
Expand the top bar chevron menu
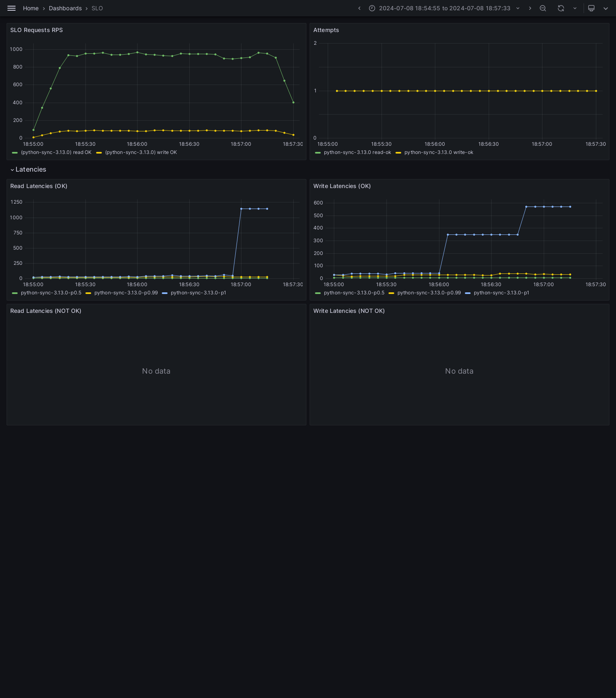[x=606, y=8]
